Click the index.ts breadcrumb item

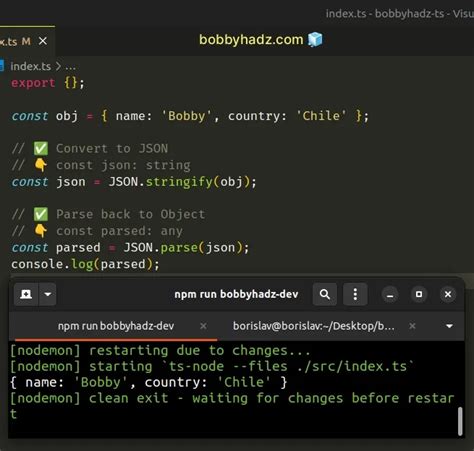point(30,66)
